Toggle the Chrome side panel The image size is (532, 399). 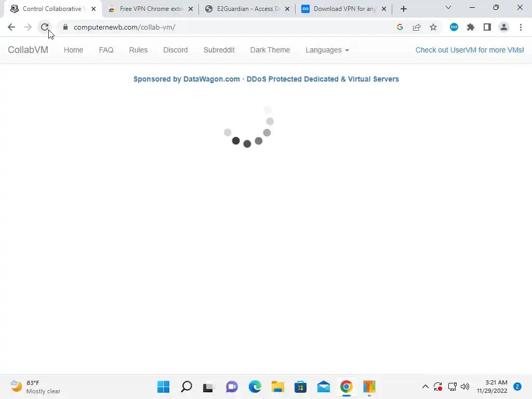point(487,27)
